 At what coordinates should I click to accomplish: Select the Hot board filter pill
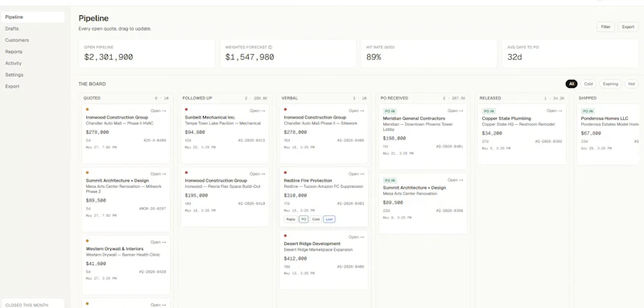pyautogui.click(x=631, y=84)
